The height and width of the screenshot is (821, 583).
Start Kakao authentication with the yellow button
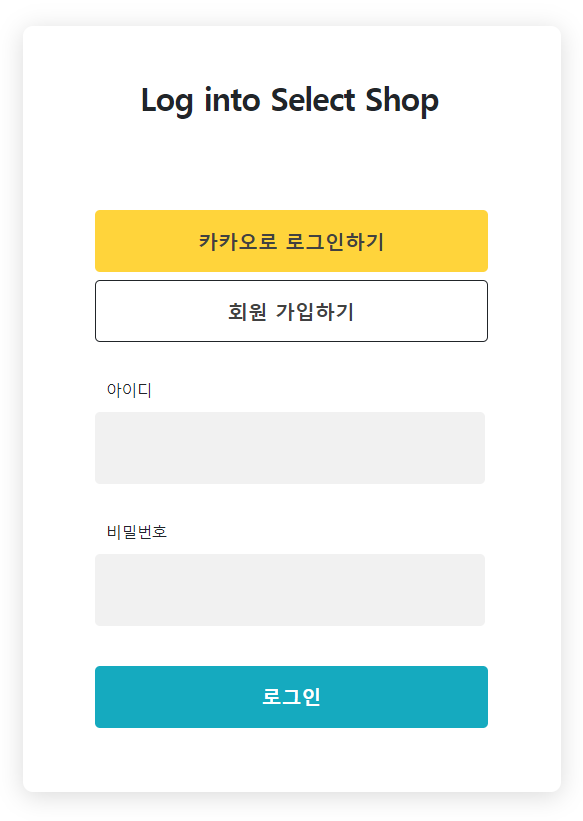[x=291, y=241]
